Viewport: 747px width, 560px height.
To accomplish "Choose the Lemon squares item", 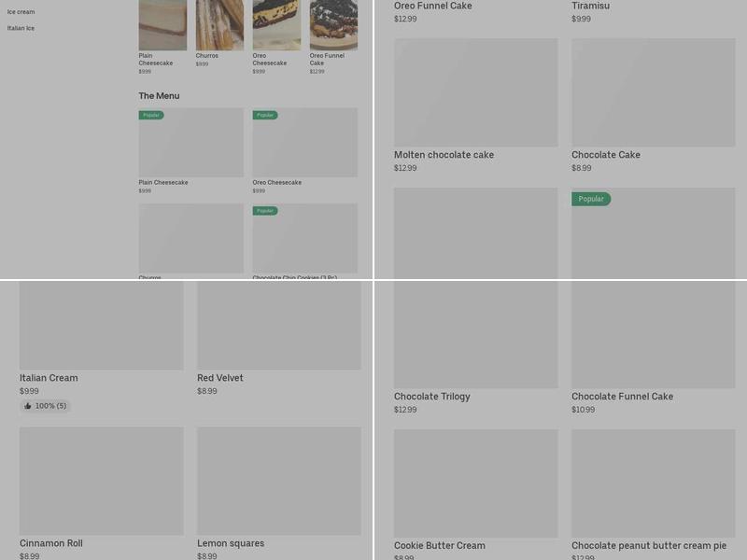I will coord(231,543).
